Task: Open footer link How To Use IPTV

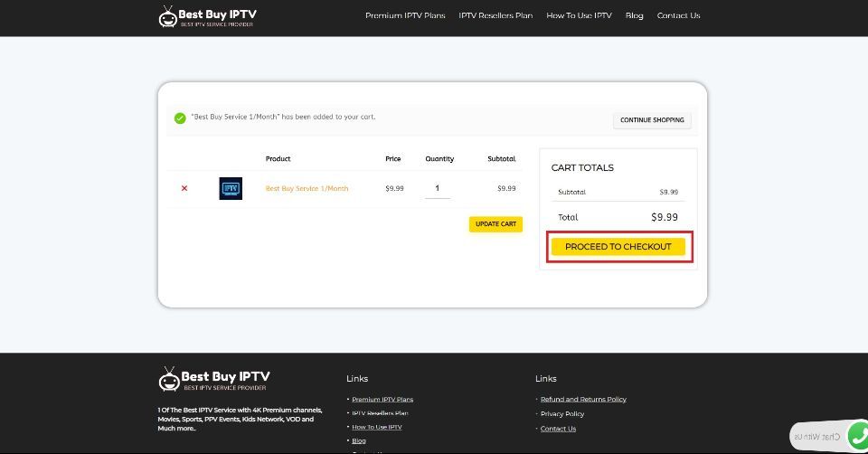Action: click(x=377, y=428)
